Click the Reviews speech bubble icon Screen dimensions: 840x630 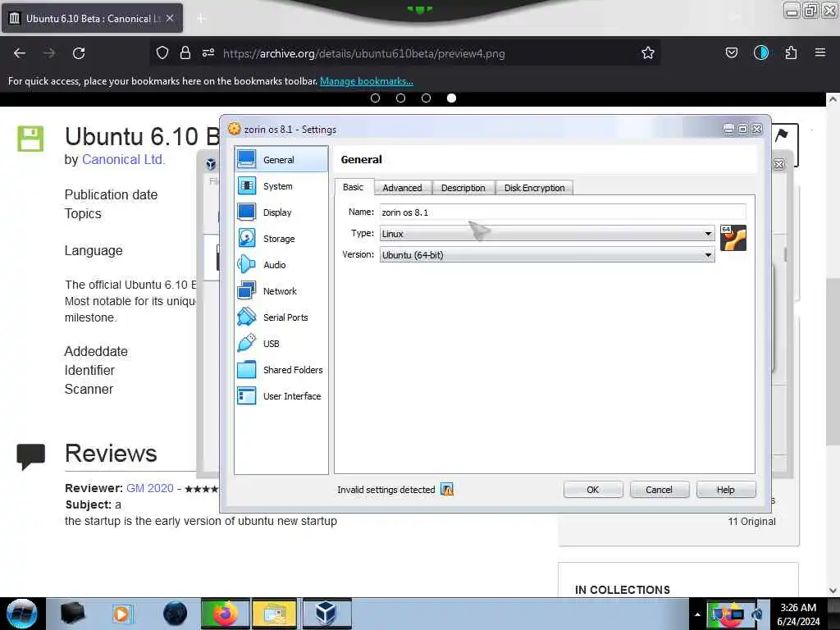[x=30, y=457]
